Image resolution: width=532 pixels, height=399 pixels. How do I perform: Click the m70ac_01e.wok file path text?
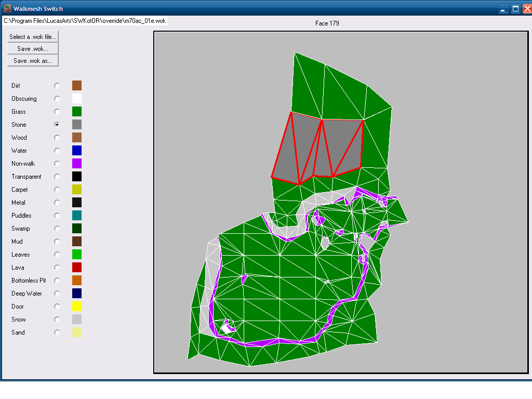click(85, 21)
